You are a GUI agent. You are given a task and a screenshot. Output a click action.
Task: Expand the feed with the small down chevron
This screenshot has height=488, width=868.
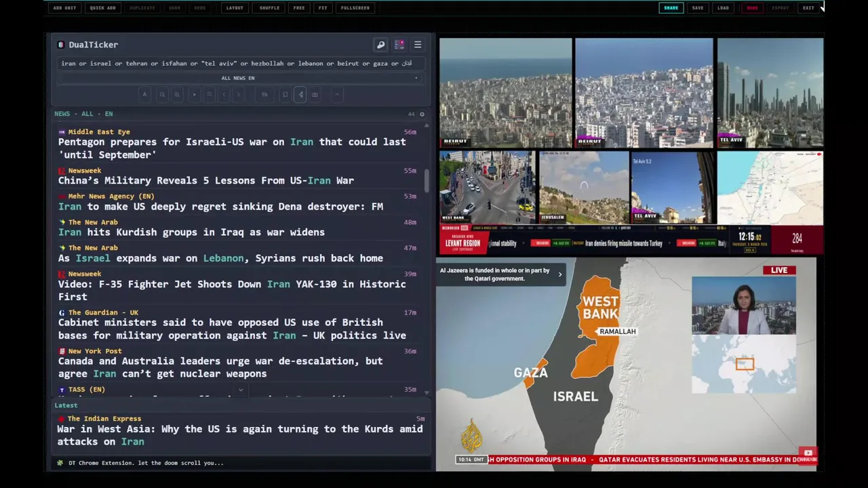tap(241, 390)
